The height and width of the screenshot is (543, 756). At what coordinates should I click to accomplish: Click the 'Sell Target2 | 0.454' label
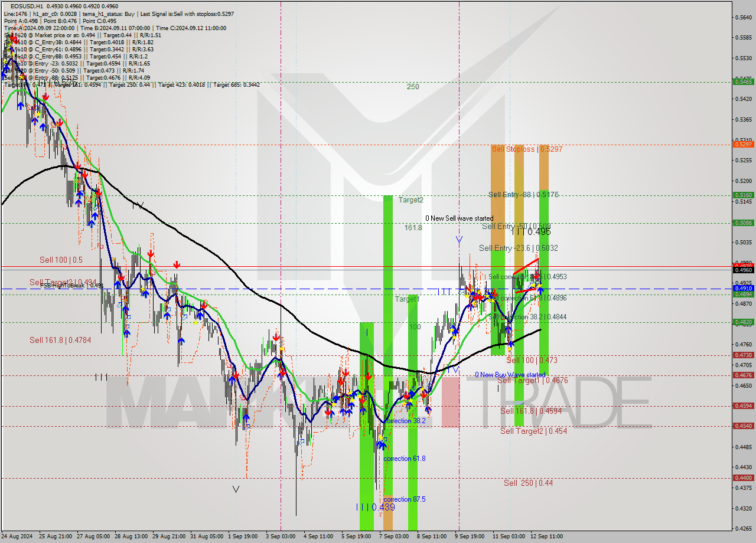click(534, 431)
